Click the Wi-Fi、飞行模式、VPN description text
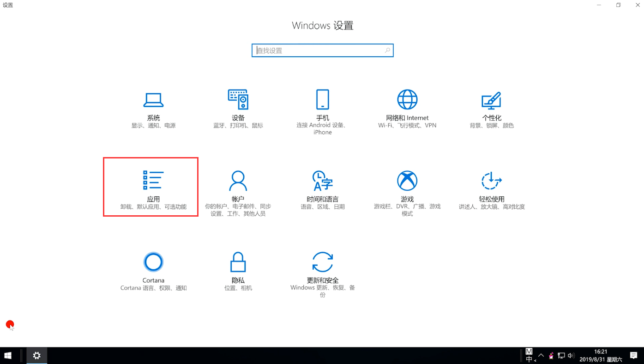The image size is (644, 364). coord(407,126)
